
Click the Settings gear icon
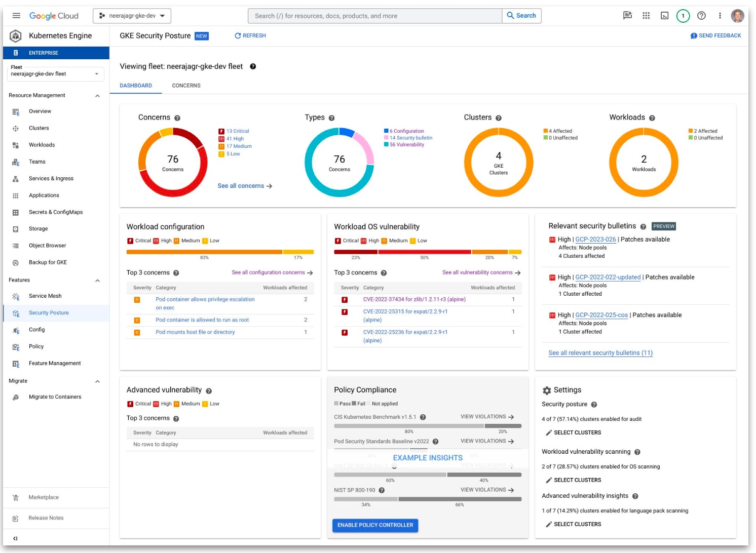[547, 390]
